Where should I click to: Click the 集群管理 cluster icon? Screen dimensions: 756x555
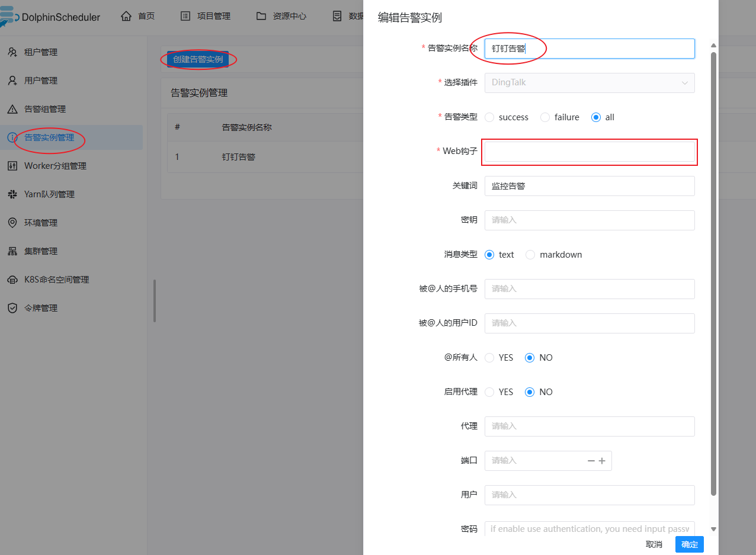(12, 251)
